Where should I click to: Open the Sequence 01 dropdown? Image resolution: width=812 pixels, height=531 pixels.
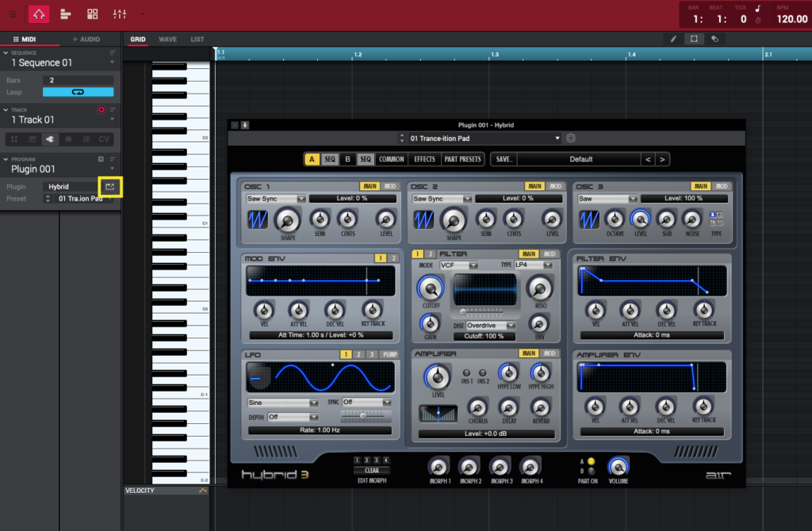pyautogui.click(x=113, y=63)
